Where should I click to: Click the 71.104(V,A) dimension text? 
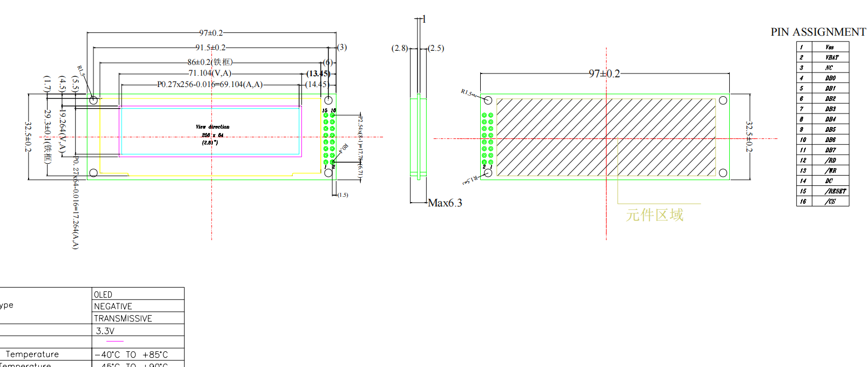point(210,73)
